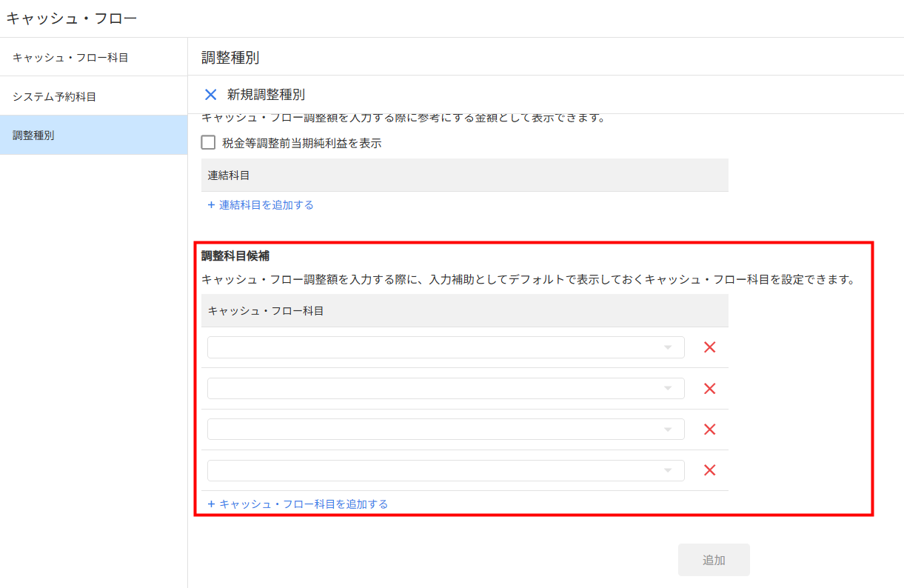This screenshot has width=904, height=588.
Task: Open キャッシュ・フロー科目 in the sidebar
Action: pos(70,58)
